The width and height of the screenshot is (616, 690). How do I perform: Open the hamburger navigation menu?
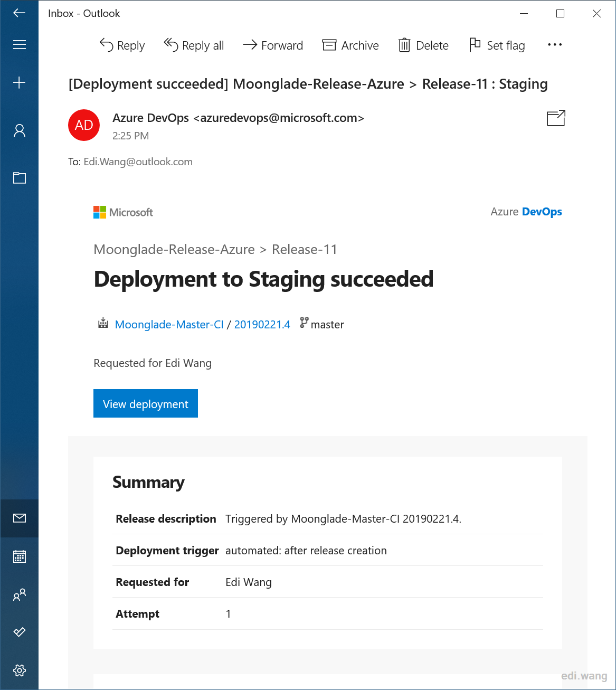pyautogui.click(x=19, y=45)
